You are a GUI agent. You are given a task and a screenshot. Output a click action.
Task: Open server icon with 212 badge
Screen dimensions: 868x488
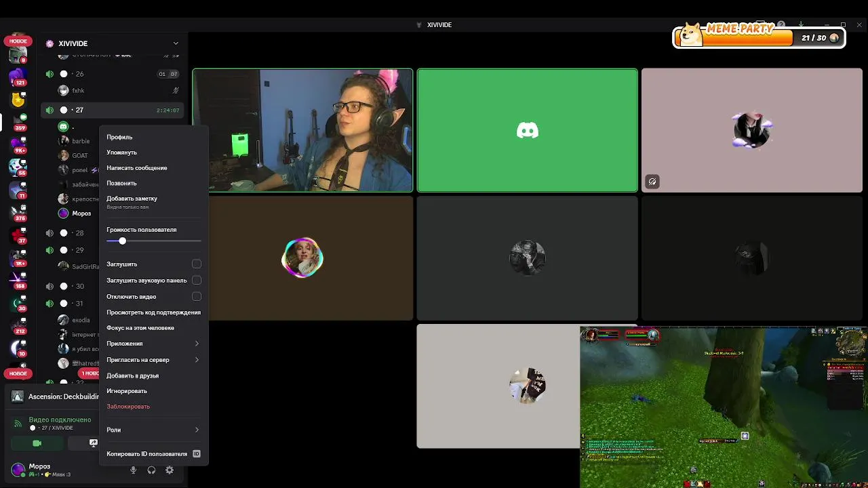(x=18, y=325)
